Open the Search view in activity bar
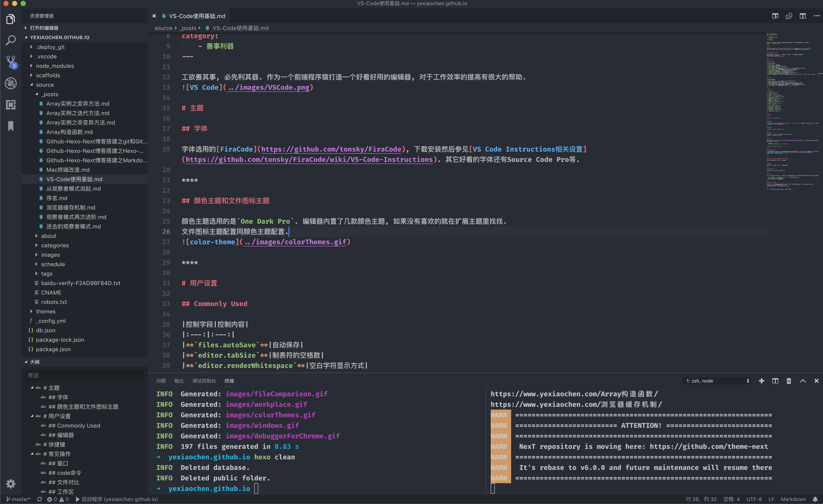 pos(11,40)
